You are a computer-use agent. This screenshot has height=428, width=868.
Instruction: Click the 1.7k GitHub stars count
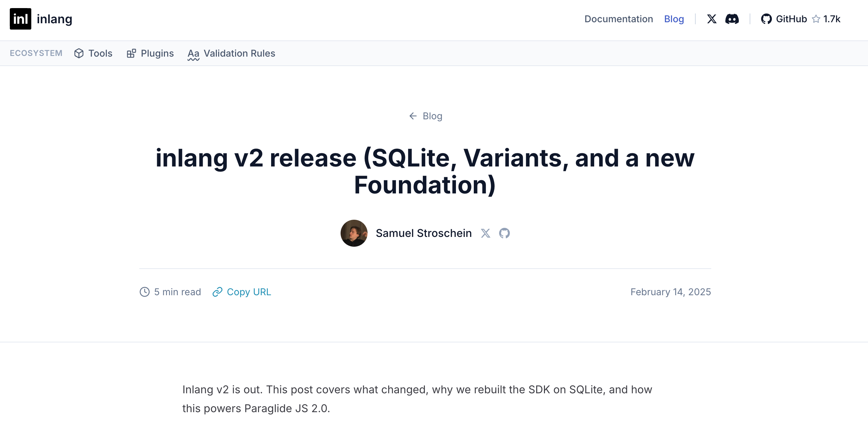pyautogui.click(x=832, y=19)
